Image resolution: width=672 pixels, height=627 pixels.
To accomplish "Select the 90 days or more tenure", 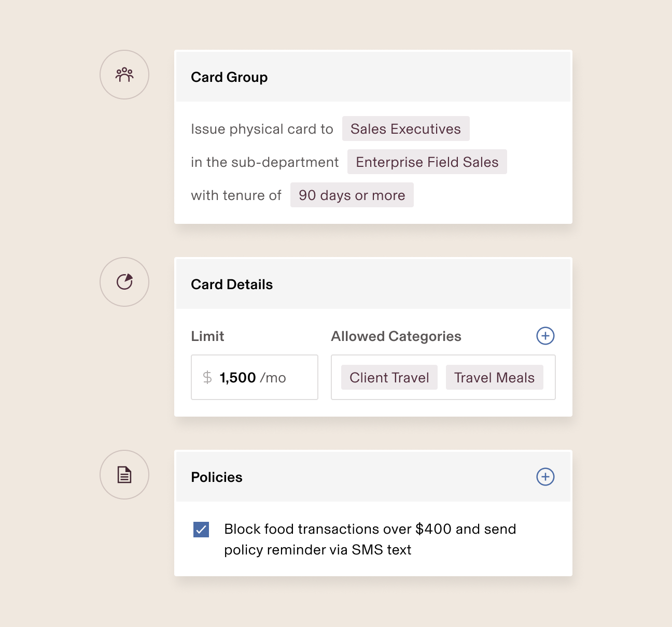I will pyautogui.click(x=352, y=195).
